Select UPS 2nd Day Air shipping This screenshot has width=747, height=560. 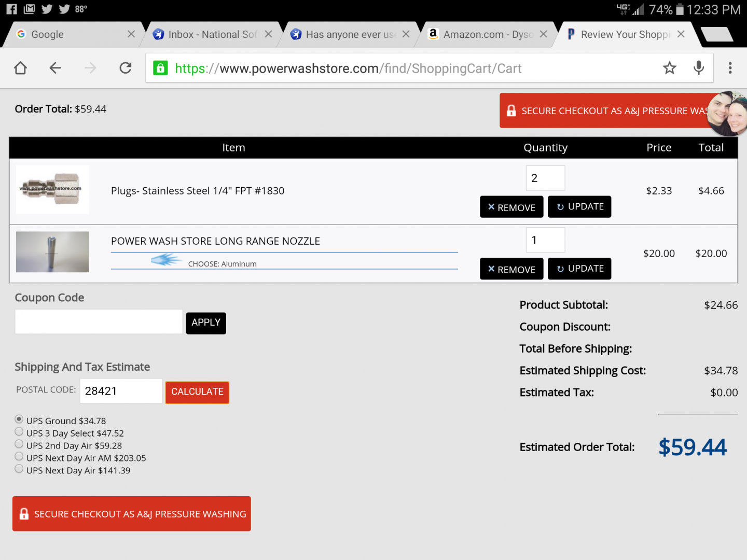tap(19, 444)
